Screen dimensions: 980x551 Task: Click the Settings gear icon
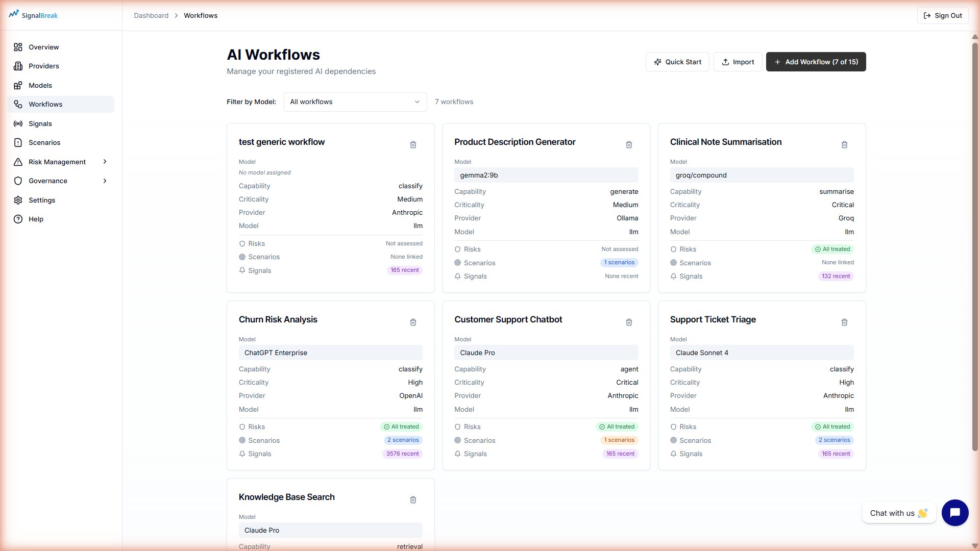pos(18,200)
